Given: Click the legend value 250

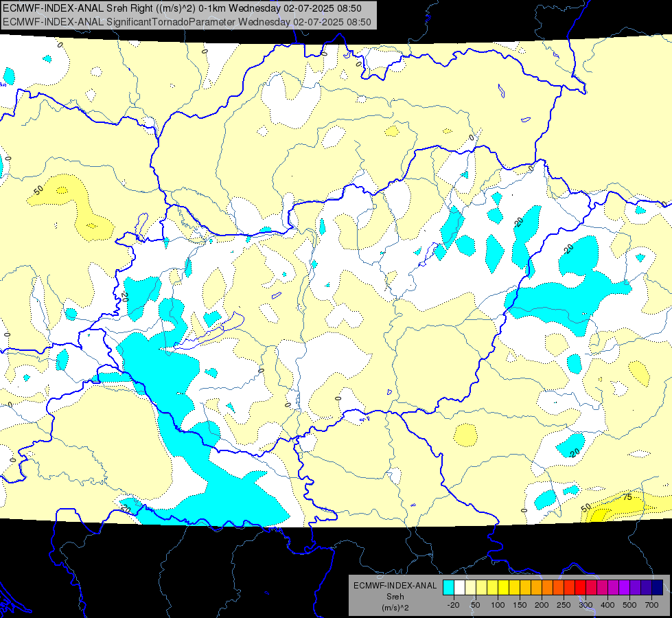Looking at the screenshot, I should click(564, 605).
